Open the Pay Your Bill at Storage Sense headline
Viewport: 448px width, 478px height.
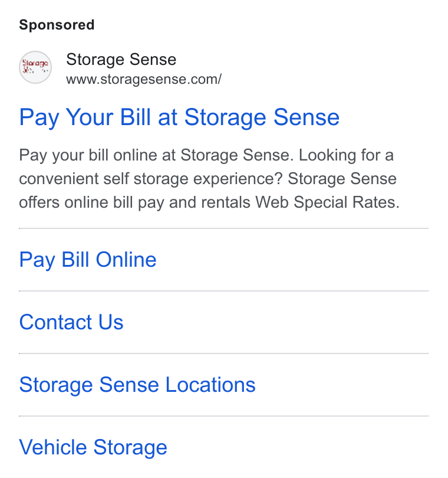[179, 117]
